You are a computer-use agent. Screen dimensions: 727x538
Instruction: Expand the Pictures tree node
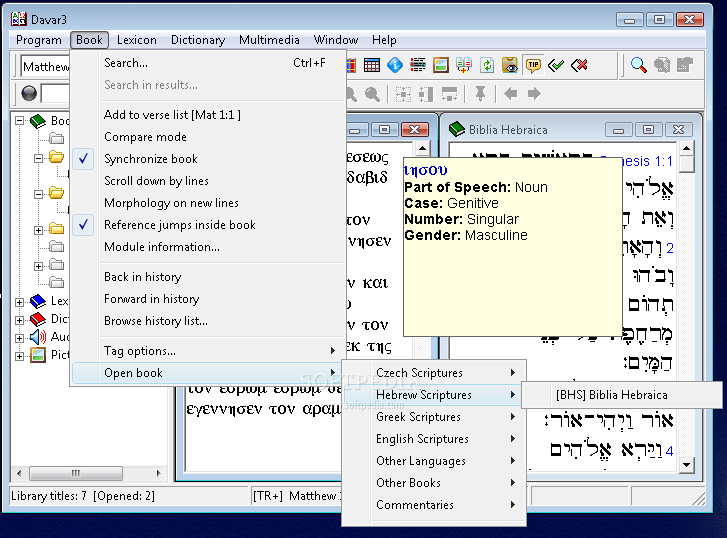pyautogui.click(x=19, y=356)
